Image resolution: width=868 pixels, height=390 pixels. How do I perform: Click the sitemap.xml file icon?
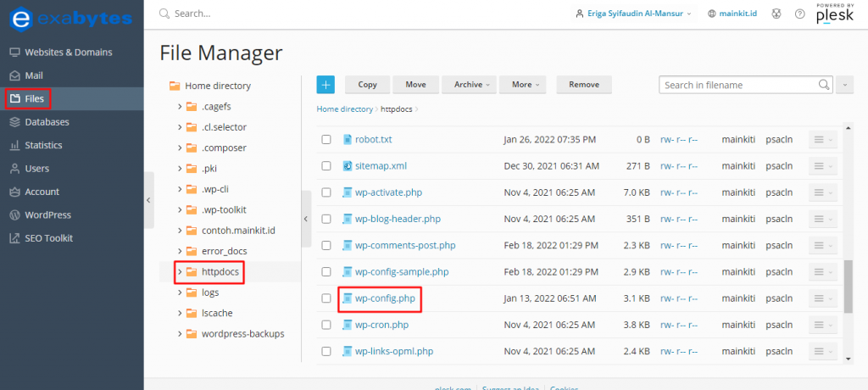point(347,165)
